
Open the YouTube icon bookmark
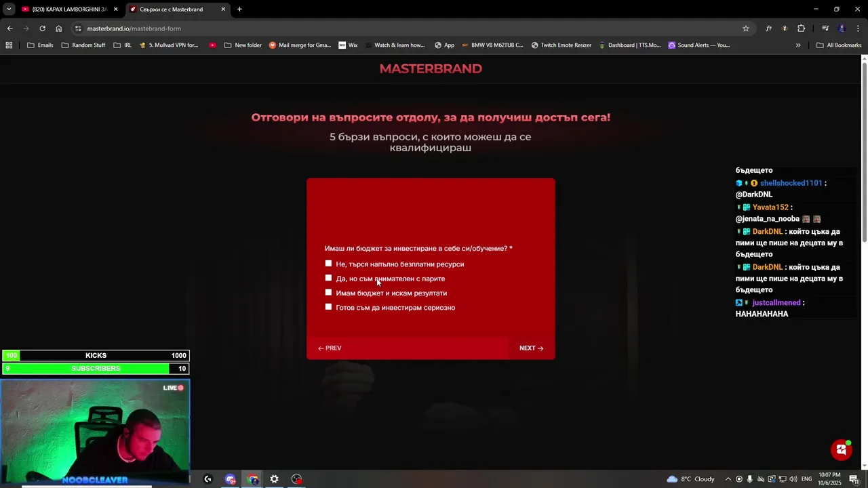(212, 45)
